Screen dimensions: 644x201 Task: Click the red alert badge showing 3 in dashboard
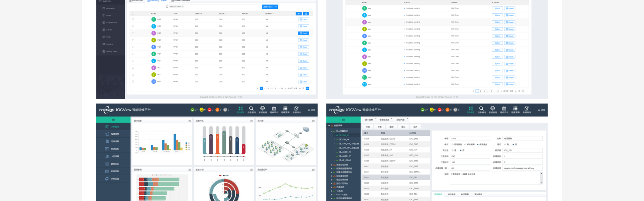211,110
